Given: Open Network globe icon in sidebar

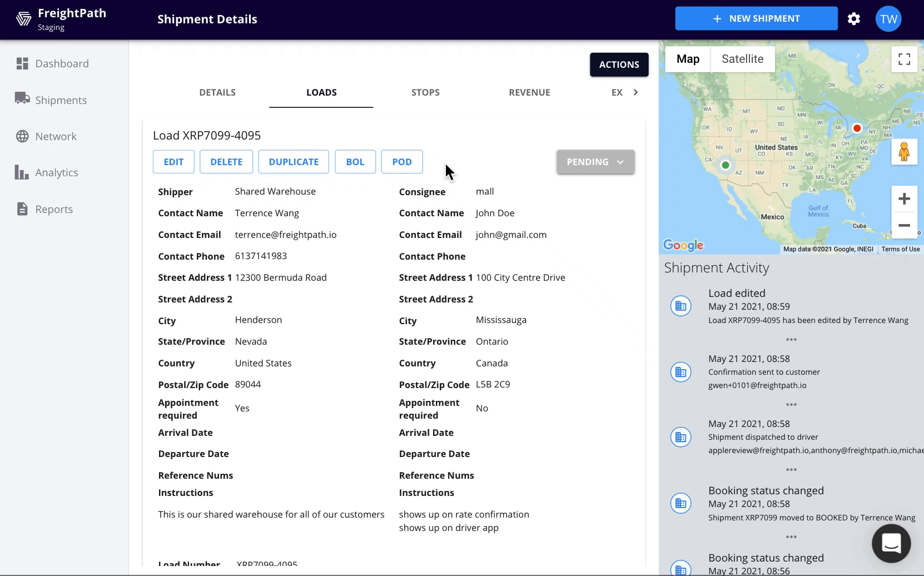Looking at the screenshot, I should (x=22, y=136).
